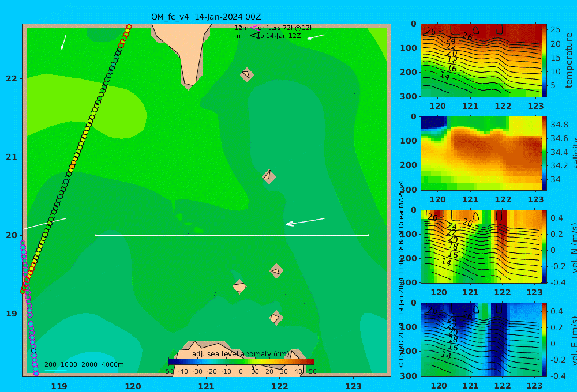
Task: Click the vel. N (m/s) colorbar
Action: coord(544,246)
